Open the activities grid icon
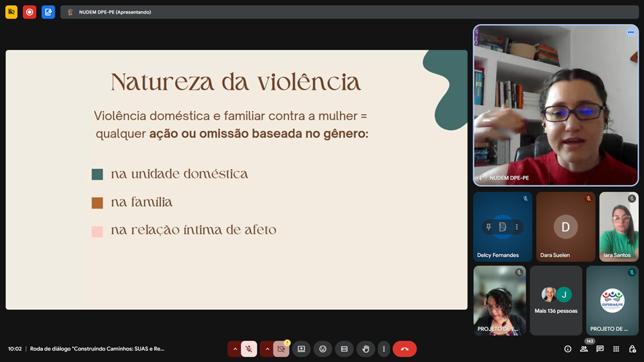This screenshot has height=362, width=644. tap(616, 349)
